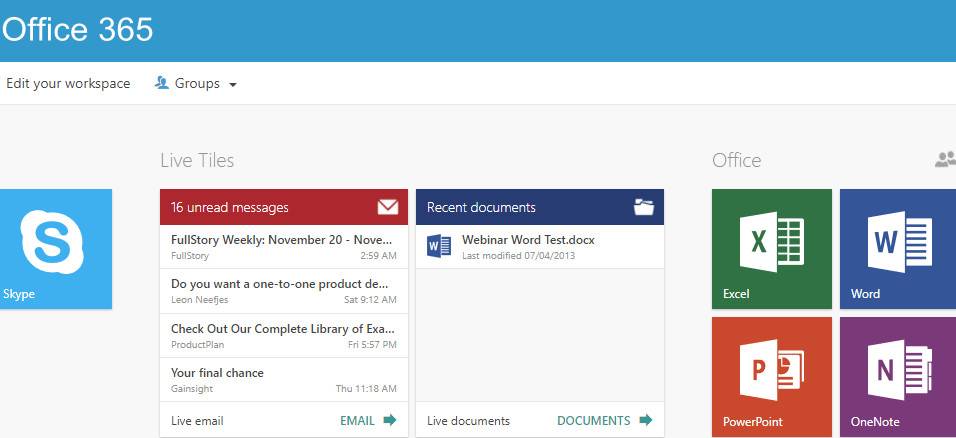Open the Skype tile

click(55, 248)
